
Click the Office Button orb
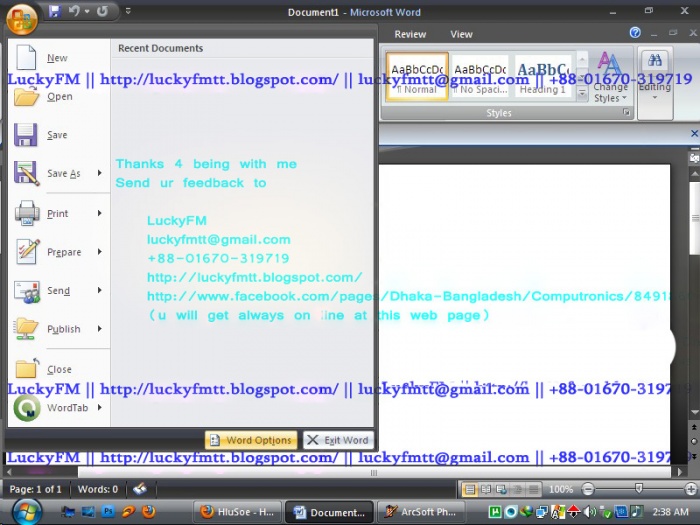coord(20,17)
